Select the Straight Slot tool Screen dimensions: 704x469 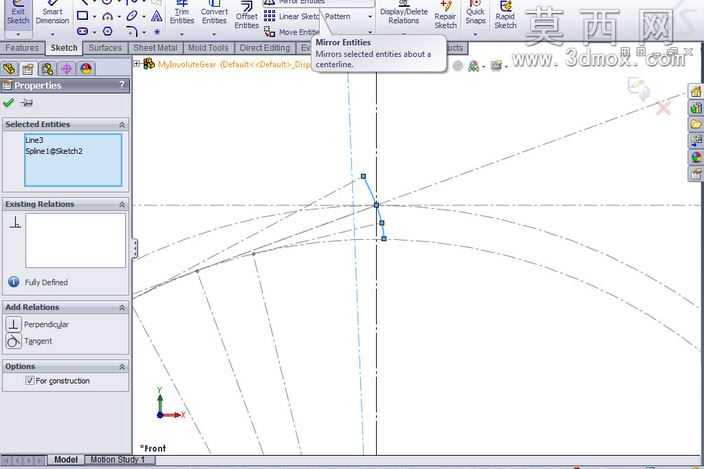coord(83,31)
